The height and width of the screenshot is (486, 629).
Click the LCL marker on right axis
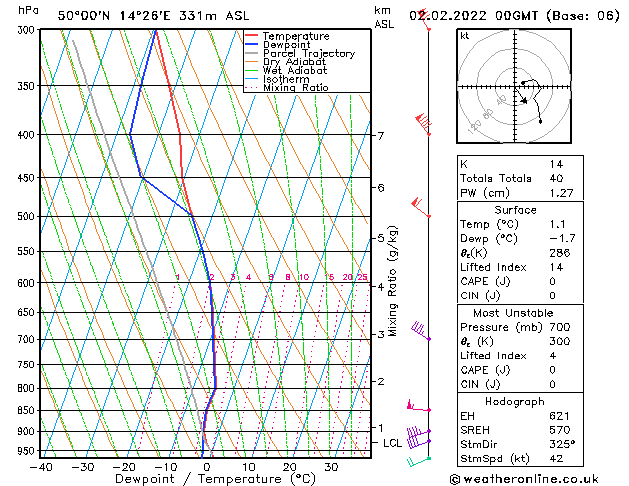click(x=392, y=442)
